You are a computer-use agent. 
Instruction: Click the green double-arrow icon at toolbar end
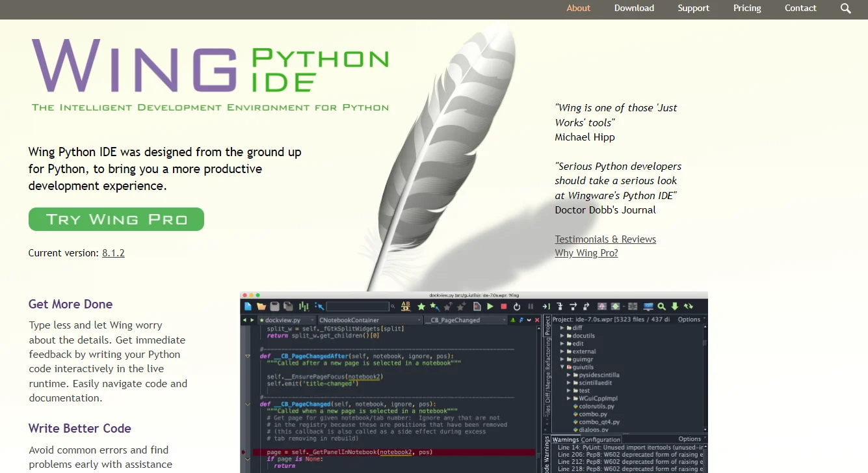click(689, 306)
